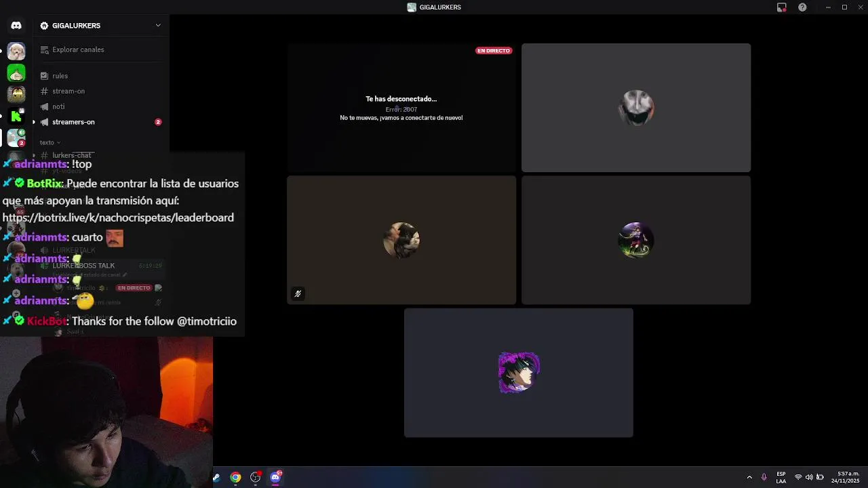Open the Explorar canales entry
Image resolution: width=868 pixels, height=488 pixels.
coord(102,49)
